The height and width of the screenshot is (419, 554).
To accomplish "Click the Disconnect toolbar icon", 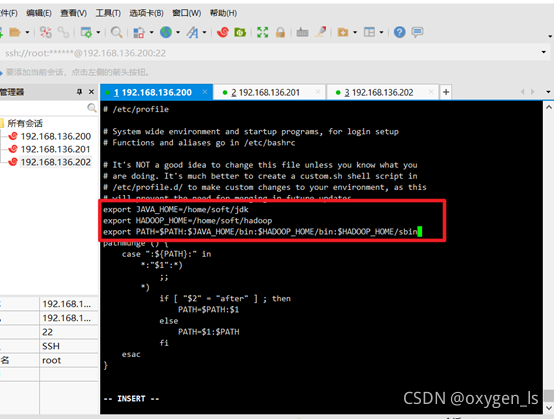I will pyautogui.click(x=45, y=33).
